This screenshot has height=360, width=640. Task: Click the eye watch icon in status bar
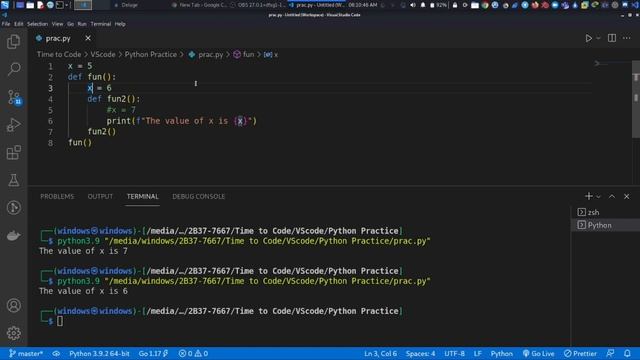tap(56, 353)
